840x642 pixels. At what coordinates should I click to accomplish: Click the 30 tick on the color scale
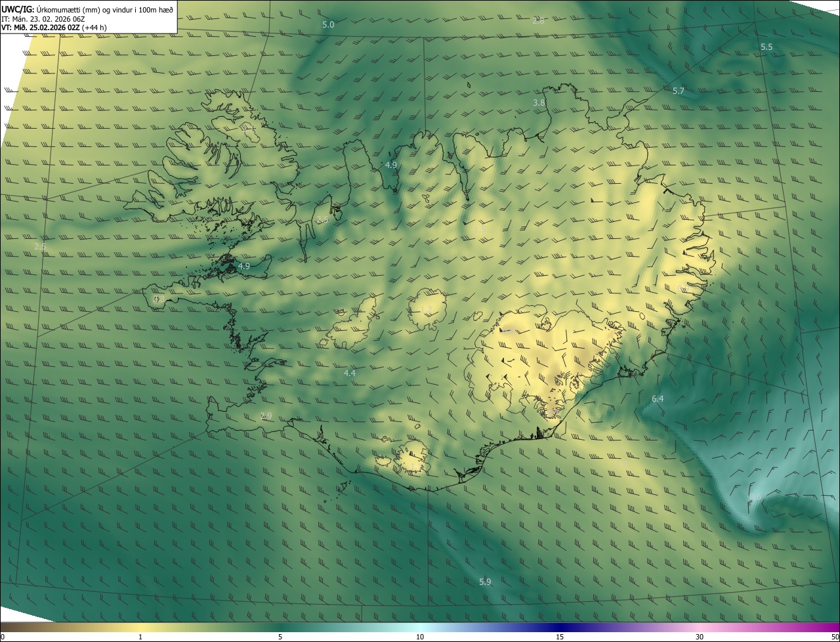click(x=700, y=637)
